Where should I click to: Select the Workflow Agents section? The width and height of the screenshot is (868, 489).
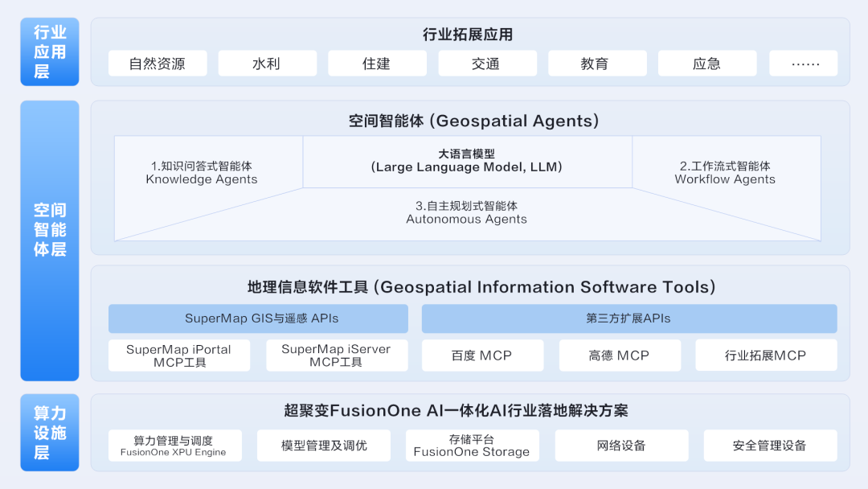pos(725,172)
